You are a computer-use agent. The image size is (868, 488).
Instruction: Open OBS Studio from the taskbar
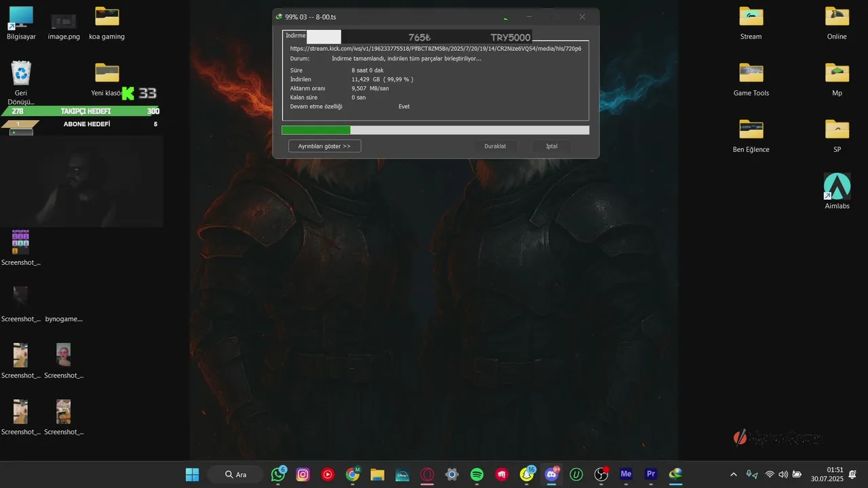(x=601, y=474)
